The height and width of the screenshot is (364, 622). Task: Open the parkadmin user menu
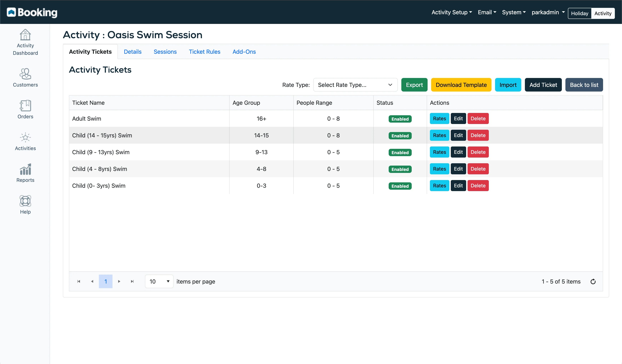point(548,12)
